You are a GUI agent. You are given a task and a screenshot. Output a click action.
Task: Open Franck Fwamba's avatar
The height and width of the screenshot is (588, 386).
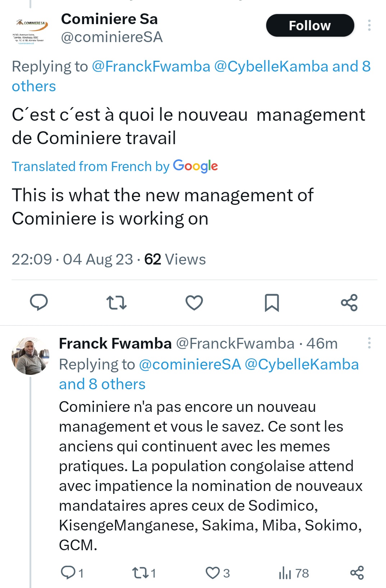30,356
